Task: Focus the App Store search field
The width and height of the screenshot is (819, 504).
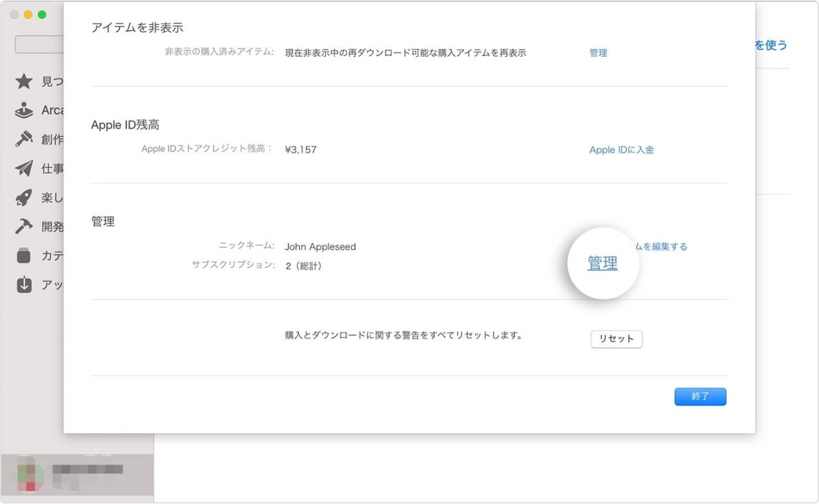Action: pos(39,45)
